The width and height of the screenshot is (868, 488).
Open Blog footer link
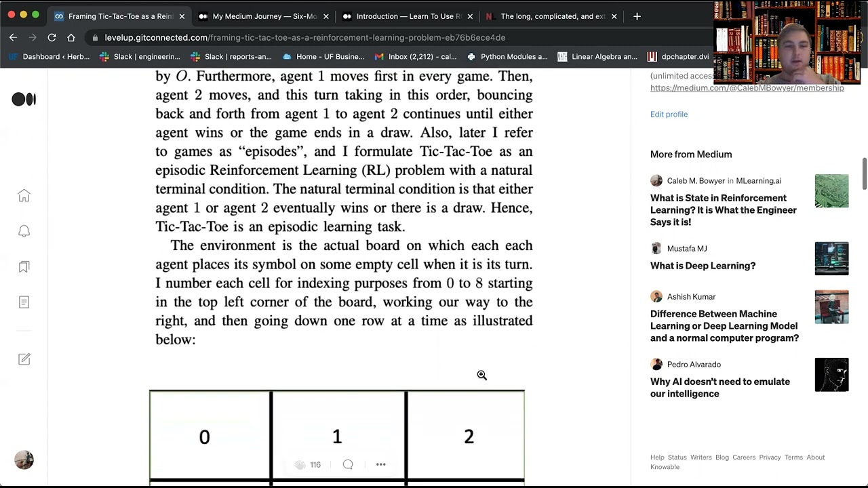pos(722,457)
